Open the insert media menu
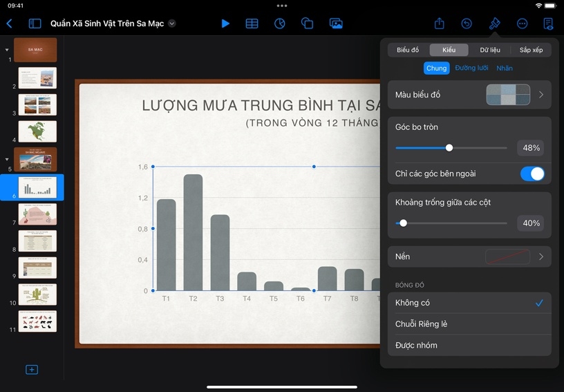564x392 pixels. (336, 24)
